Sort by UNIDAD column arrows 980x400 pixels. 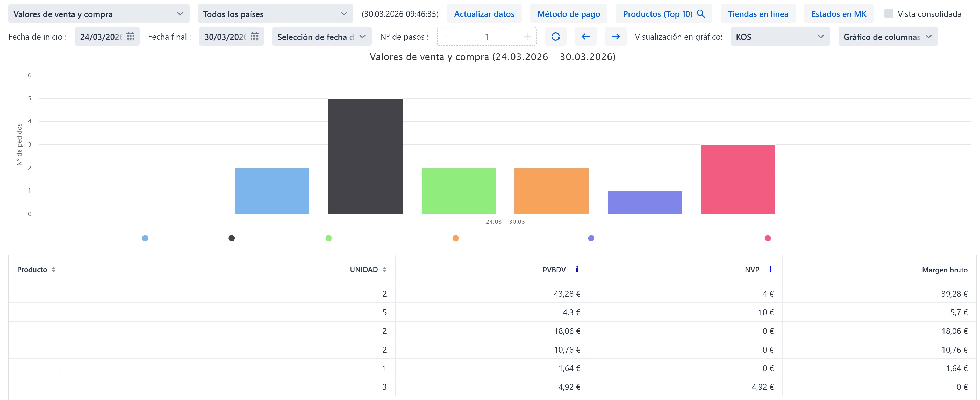384,270
